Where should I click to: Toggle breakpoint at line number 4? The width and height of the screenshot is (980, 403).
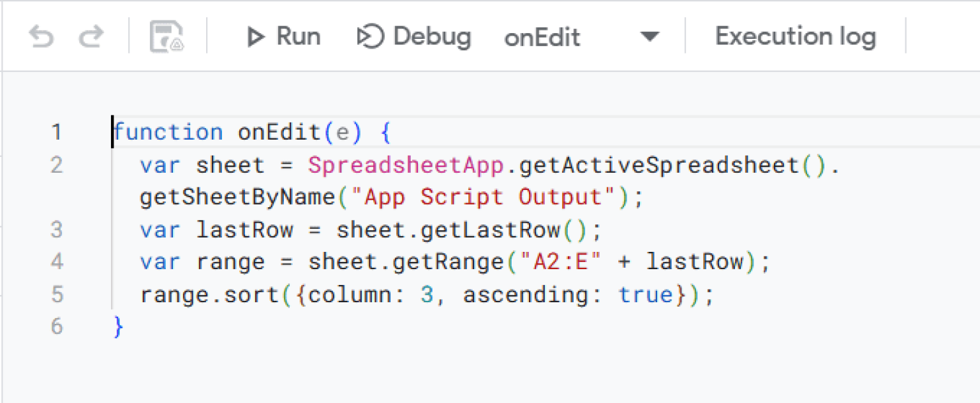(x=57, y=262)
